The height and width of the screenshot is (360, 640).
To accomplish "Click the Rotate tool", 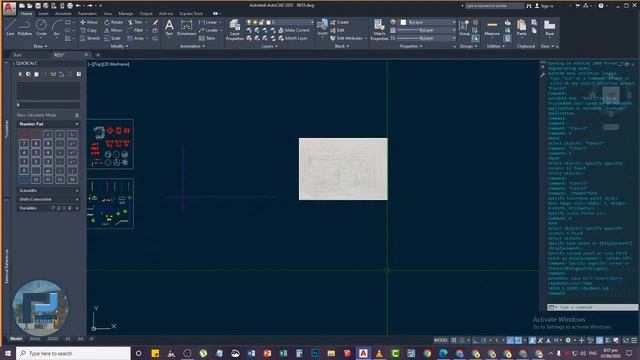I will (113, 22).
